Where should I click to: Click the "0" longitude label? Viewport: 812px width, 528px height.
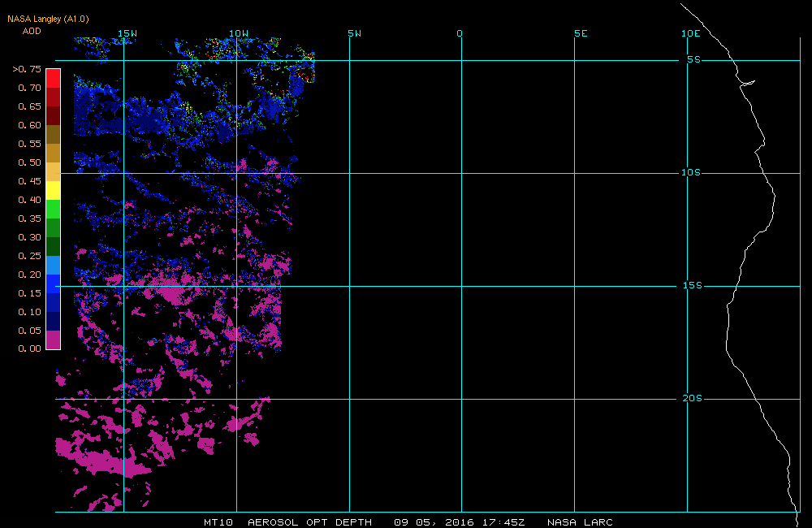[460, 33]
